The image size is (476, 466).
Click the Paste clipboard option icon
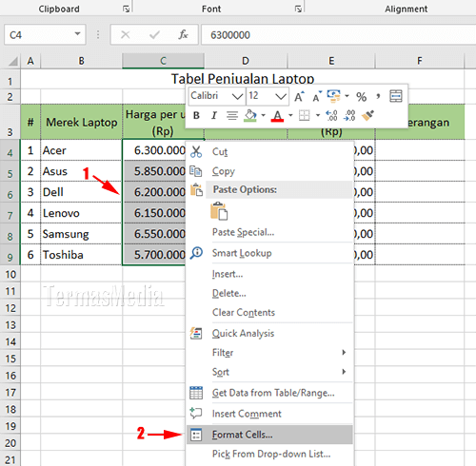coord(219,211)
